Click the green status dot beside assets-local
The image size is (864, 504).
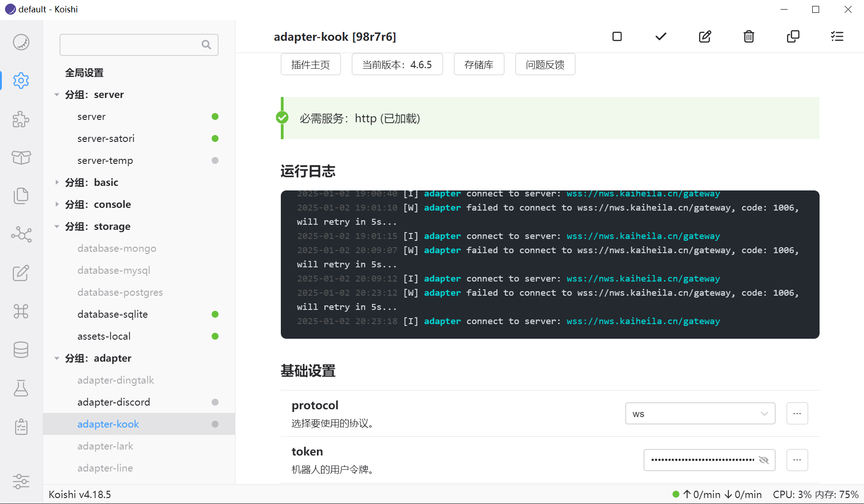pos(215,336)
